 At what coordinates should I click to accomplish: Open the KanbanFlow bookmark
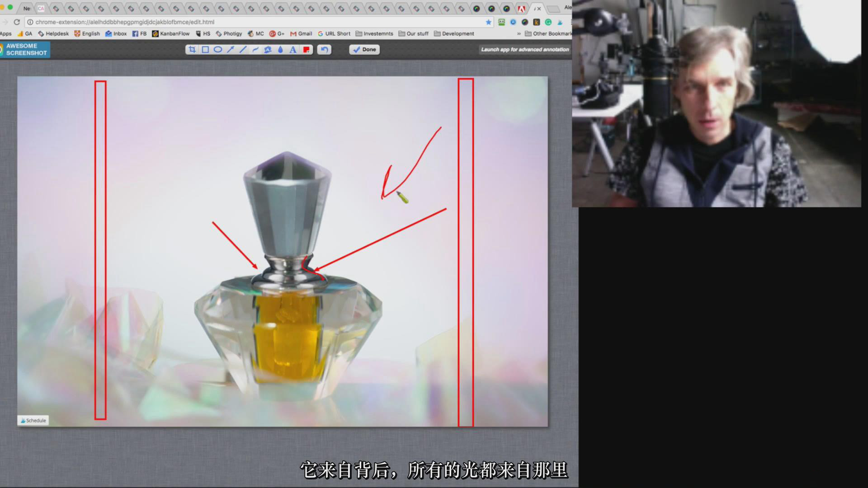click(171, 33)
